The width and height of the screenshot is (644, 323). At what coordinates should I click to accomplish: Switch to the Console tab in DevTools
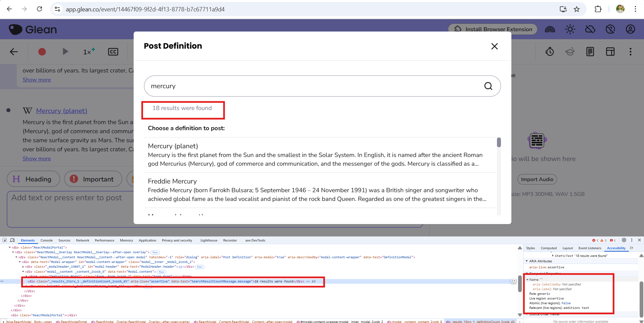click(x=46, y=240)
